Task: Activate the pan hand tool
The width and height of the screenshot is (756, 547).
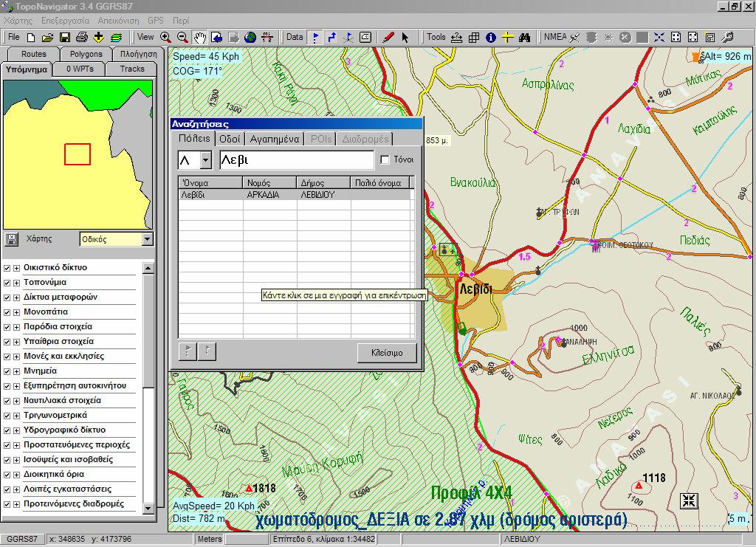Action: [199, 38]
